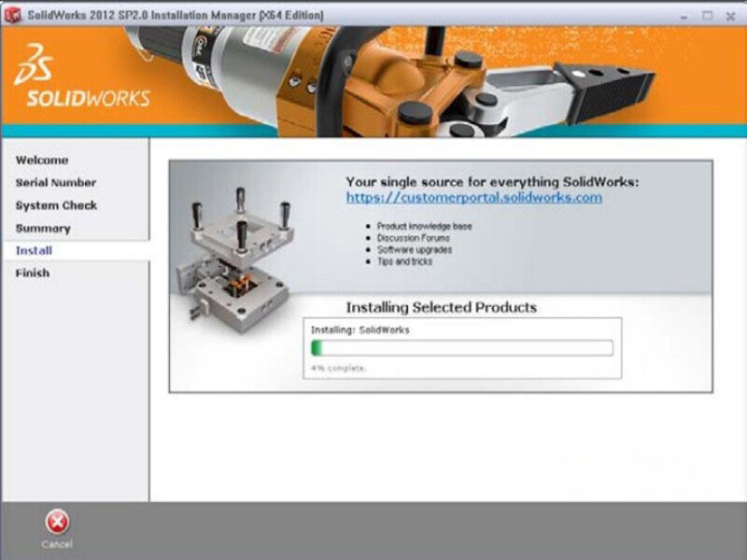Click the DS SolidWorks logo in banner
Screen dimensions: 747x560
[82, 76]
